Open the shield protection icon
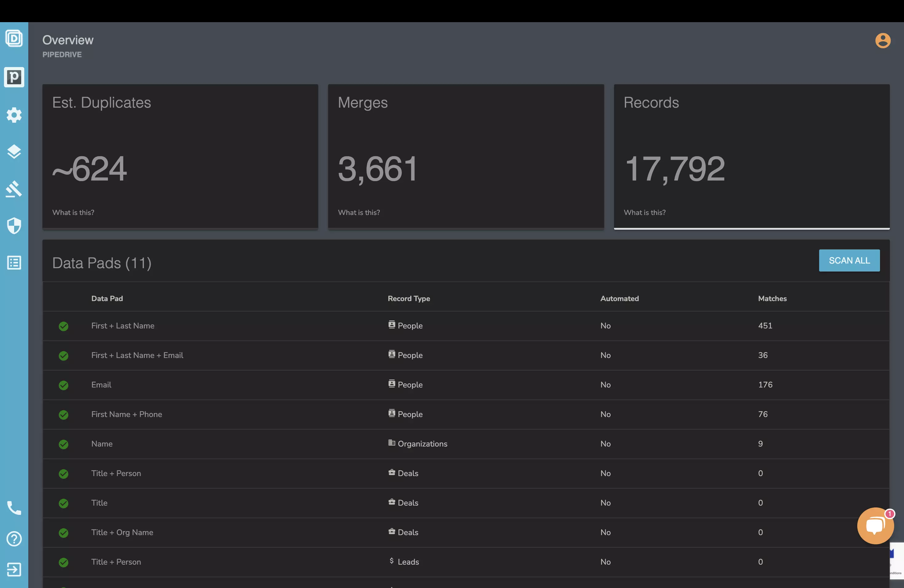The height and width of the screenshot is (588, 904). [x=14, y=226]
